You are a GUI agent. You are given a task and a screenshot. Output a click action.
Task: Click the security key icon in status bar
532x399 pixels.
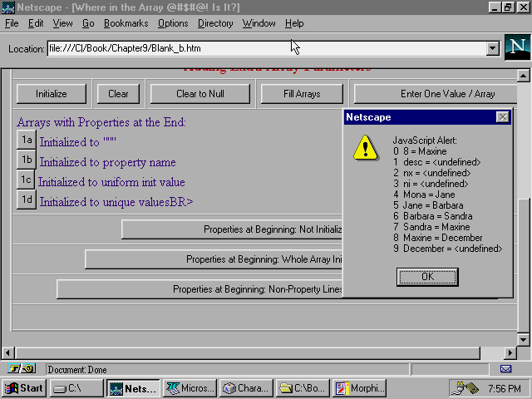point(22,368)
